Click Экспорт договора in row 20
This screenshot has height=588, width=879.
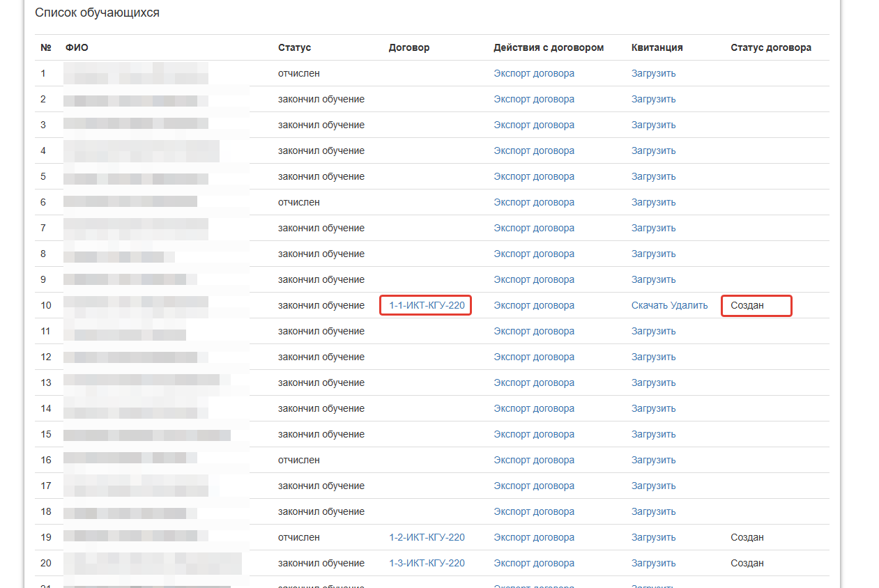(534, 563)
